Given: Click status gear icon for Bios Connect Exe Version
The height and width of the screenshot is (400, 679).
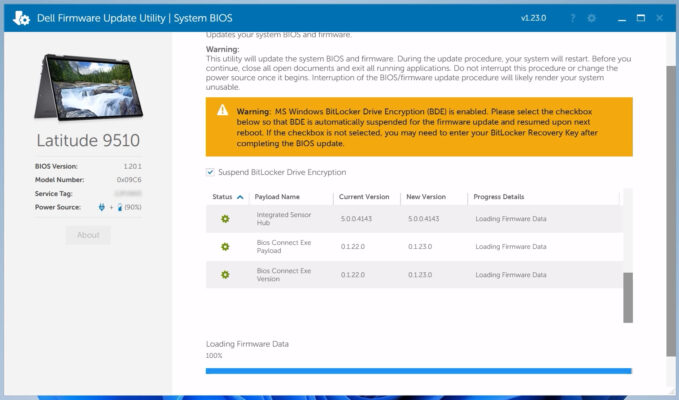Looking at the screenshot, I should [x=225, y=274].
